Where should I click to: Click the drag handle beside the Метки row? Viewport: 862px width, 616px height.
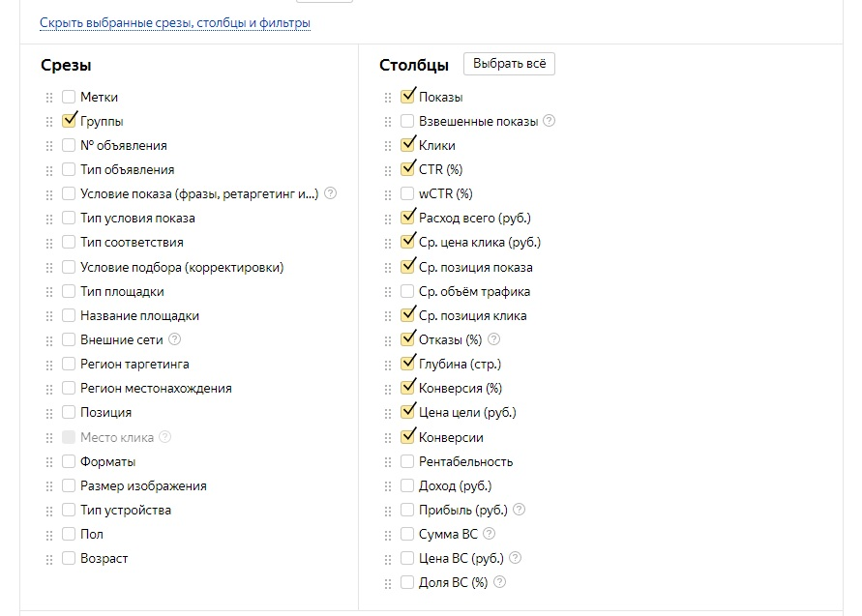tap(48, 98)
